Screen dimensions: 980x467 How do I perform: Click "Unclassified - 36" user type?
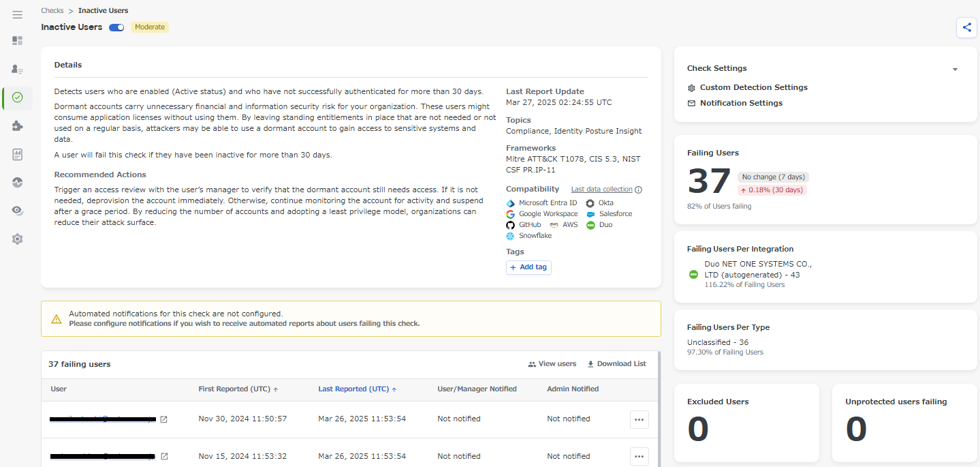(x=718, y=342)
